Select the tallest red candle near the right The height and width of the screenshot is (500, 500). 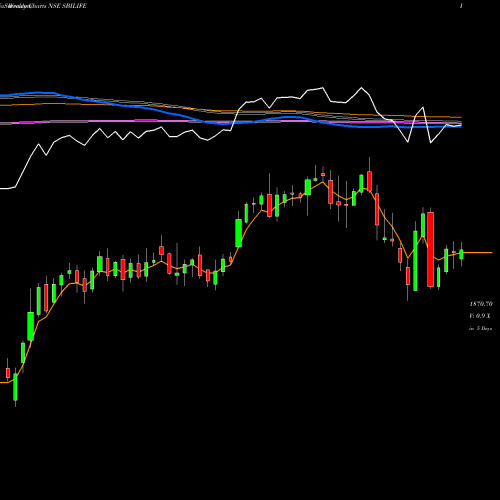(431, 249)
